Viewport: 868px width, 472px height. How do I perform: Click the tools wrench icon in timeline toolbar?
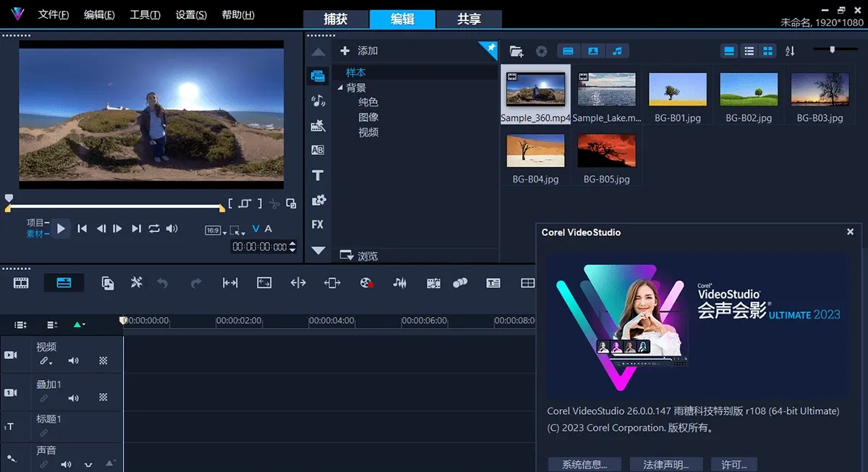pyautogui.click(x=136, y=283)
